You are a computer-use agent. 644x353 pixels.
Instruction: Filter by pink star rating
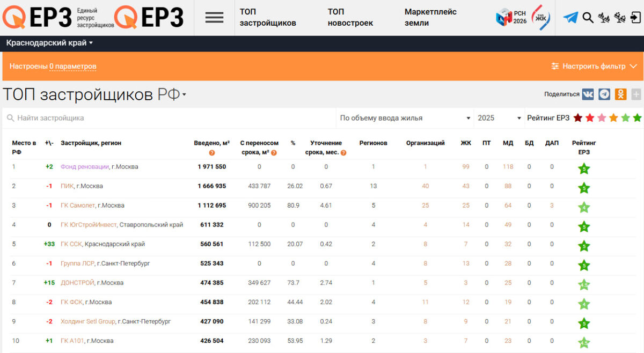602,118
